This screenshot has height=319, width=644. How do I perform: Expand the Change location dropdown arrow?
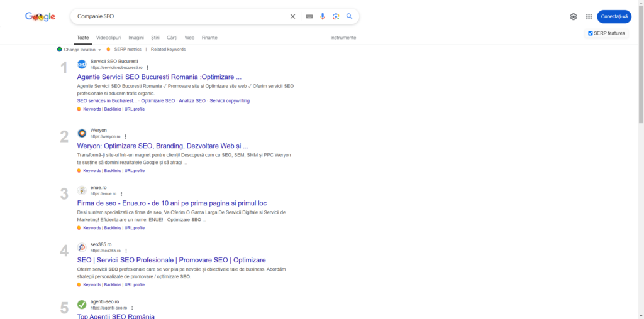click(x=99, y=50)
